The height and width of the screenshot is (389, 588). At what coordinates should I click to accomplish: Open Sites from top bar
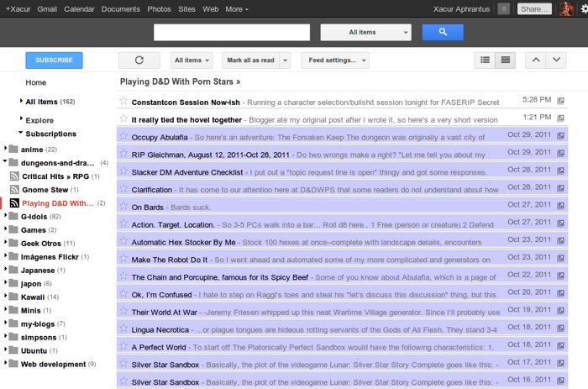click(186, 9)
